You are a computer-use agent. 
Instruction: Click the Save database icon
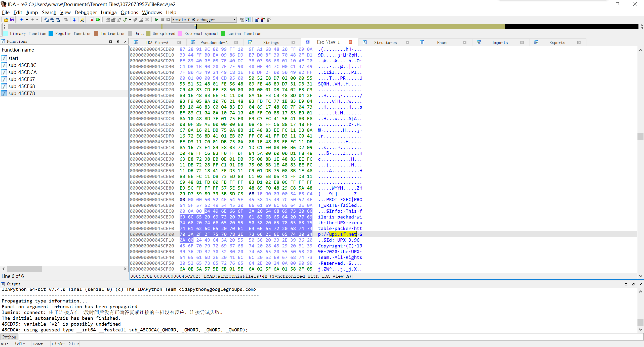pos(12,20)
